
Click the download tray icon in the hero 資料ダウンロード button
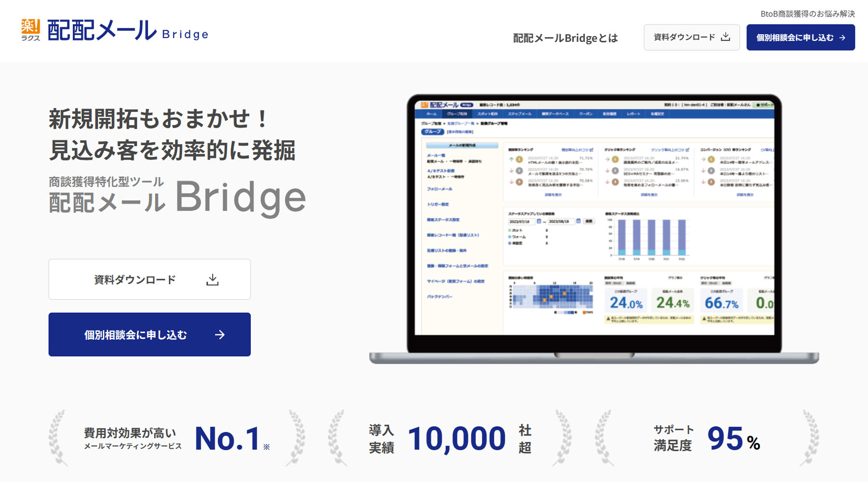click(212, 280)
